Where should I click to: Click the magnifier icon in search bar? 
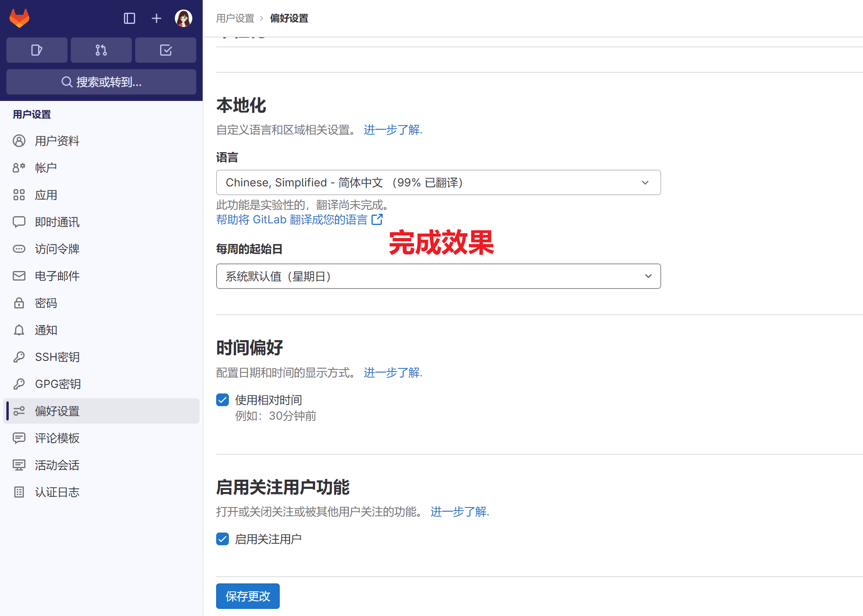pos(67,82)
